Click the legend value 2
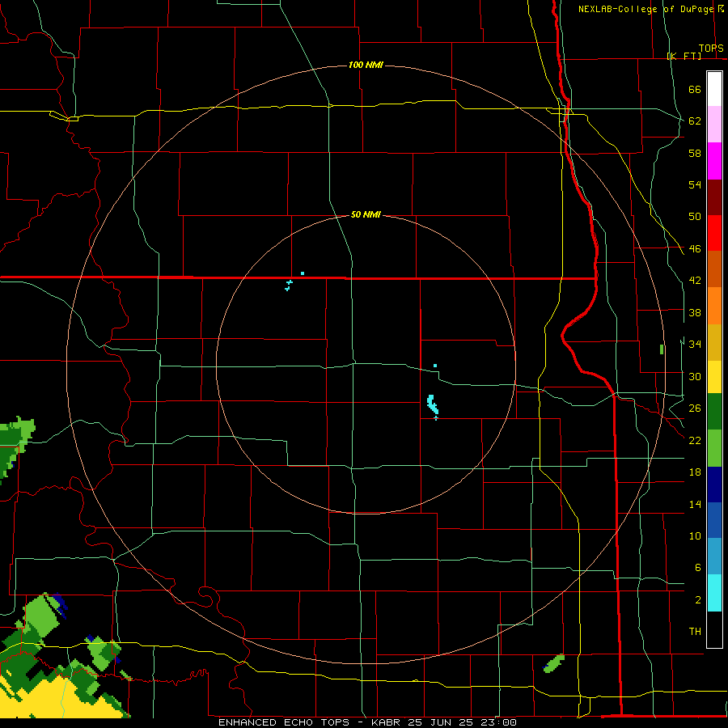 (697, 600)
